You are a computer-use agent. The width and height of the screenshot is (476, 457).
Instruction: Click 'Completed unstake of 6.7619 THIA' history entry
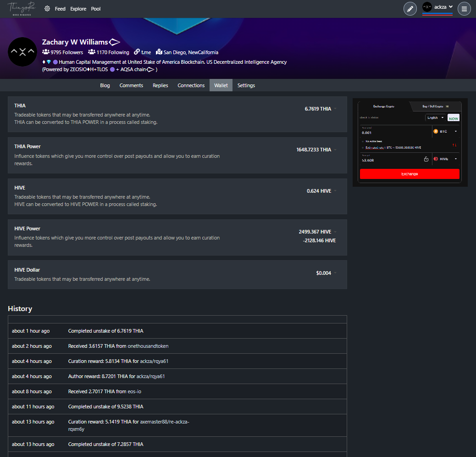point(105,331)
